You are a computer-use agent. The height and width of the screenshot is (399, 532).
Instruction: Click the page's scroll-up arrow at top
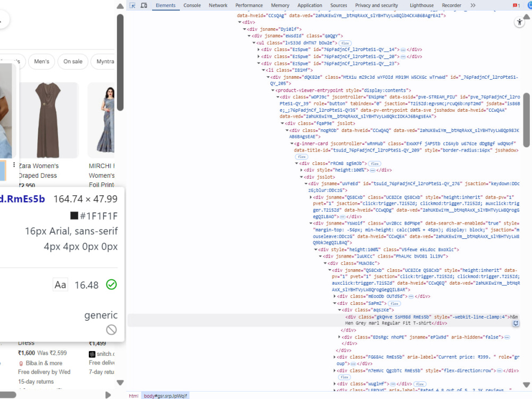120,6
